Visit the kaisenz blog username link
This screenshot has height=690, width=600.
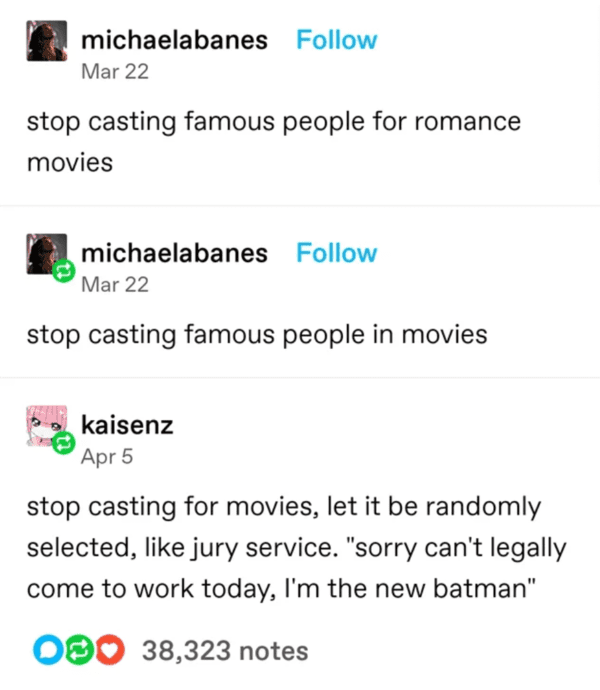click(127, 425)
